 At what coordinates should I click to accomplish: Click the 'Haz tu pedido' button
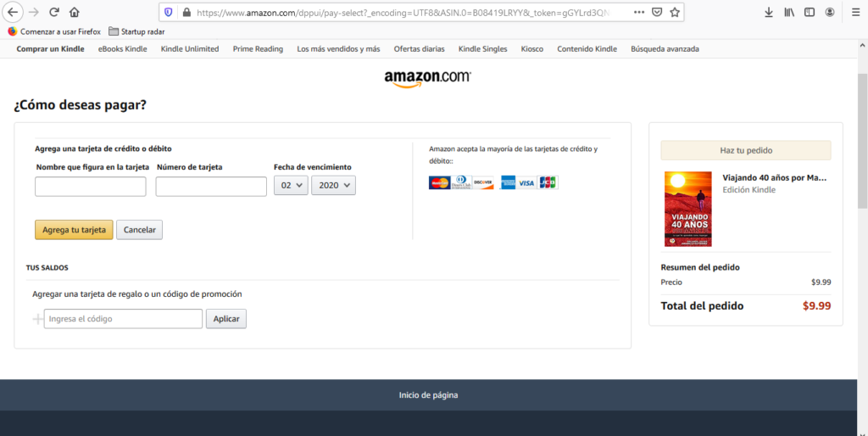(746, 150)
